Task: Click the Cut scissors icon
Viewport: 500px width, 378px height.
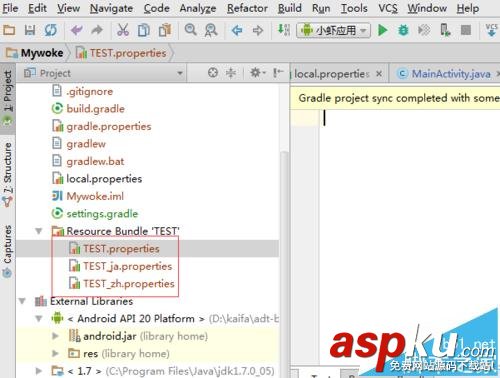Action: [x=123, y=30]
